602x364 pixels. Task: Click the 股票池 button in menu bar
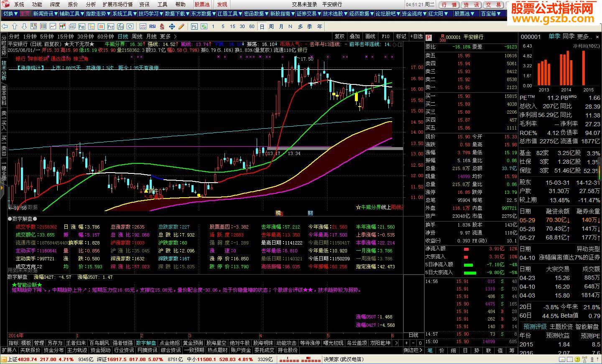tap(202, 4)
